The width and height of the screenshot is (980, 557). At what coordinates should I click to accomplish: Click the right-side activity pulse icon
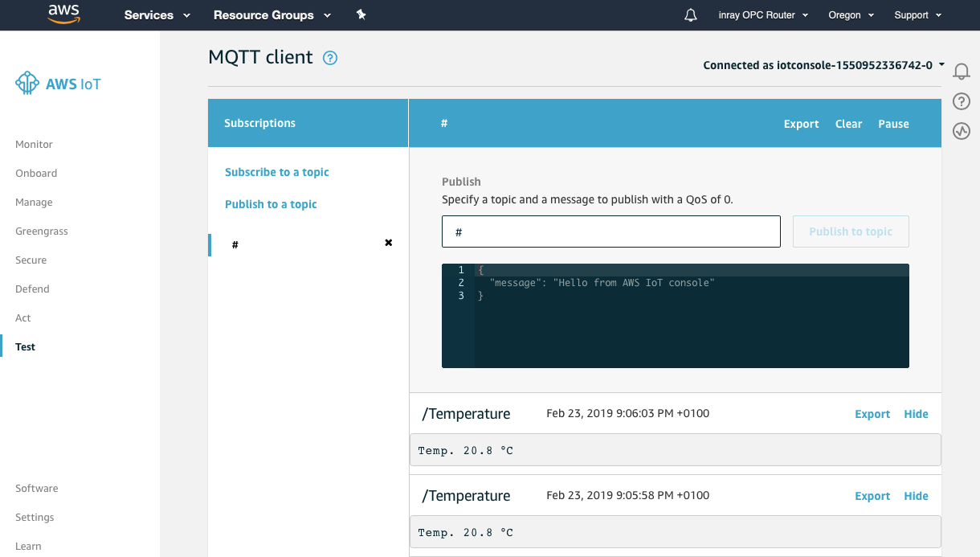[962, 131]
